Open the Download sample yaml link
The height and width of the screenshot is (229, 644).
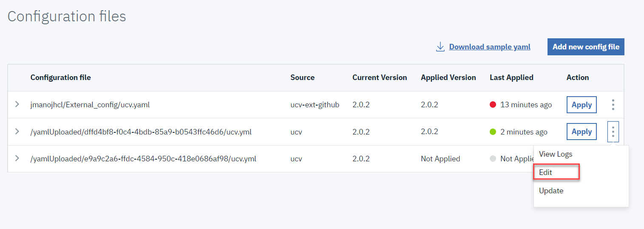pyautogui.click(x=490, y=47)
